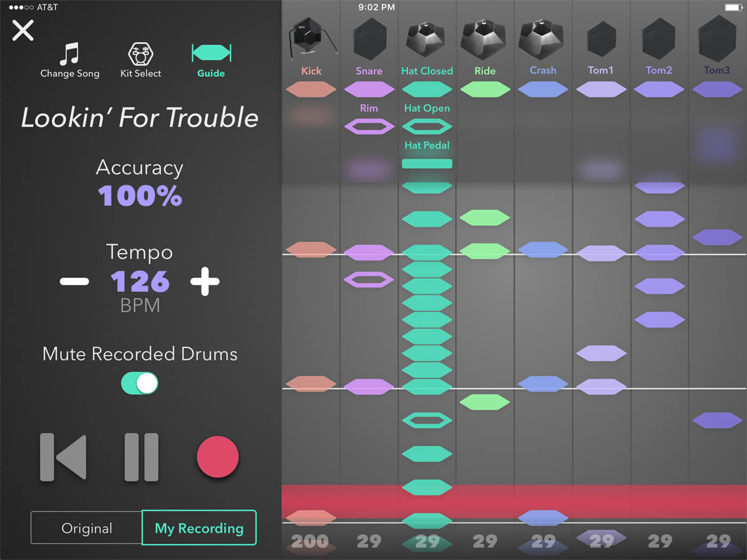Tap the Ride cymbal icon
Screen dimensions: 747x560
coord(483,39)
